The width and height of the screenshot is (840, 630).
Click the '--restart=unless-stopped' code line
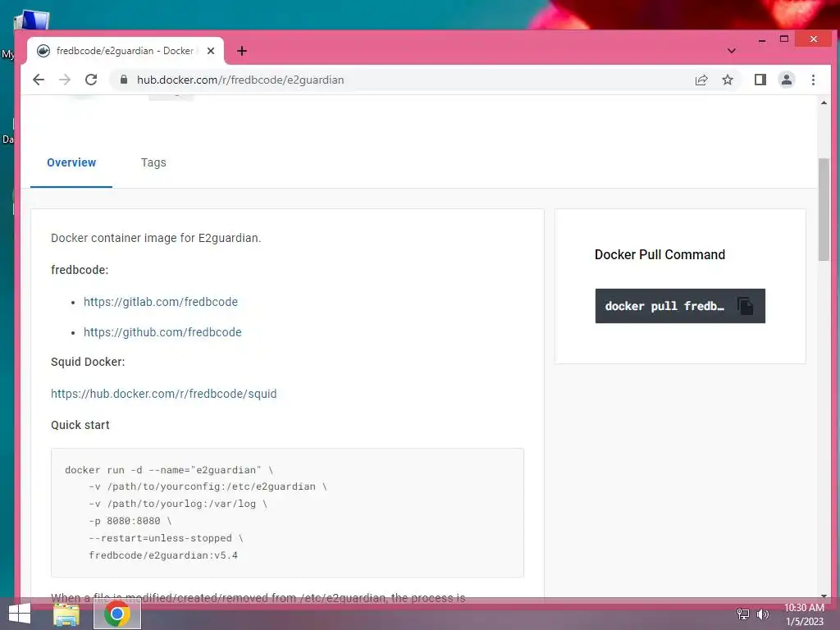click(166, 538)
